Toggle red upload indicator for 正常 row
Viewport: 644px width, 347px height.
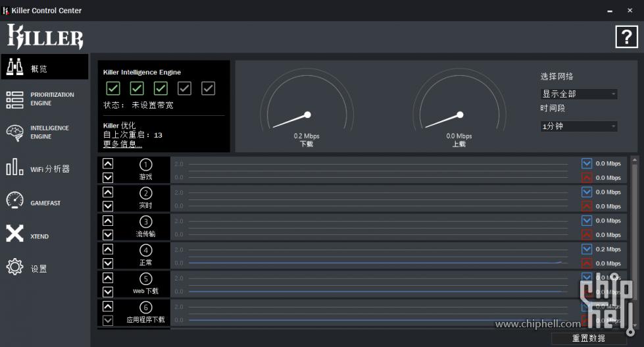coord(587,263)
